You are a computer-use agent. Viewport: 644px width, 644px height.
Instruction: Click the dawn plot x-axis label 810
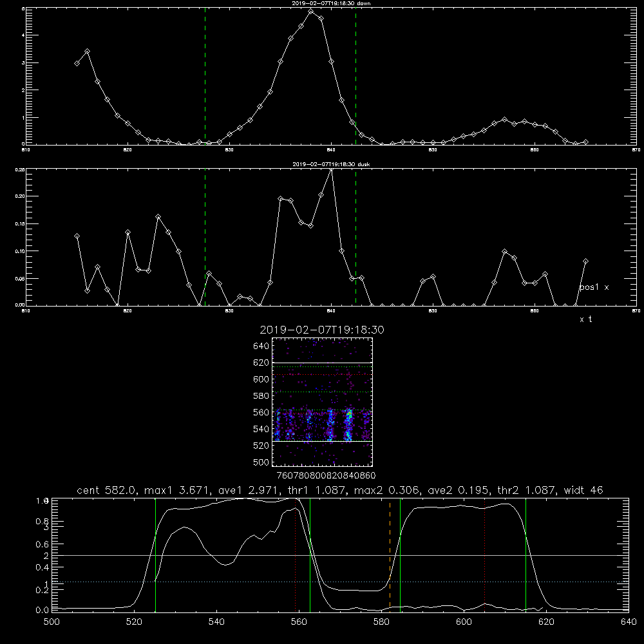[26, 150]
